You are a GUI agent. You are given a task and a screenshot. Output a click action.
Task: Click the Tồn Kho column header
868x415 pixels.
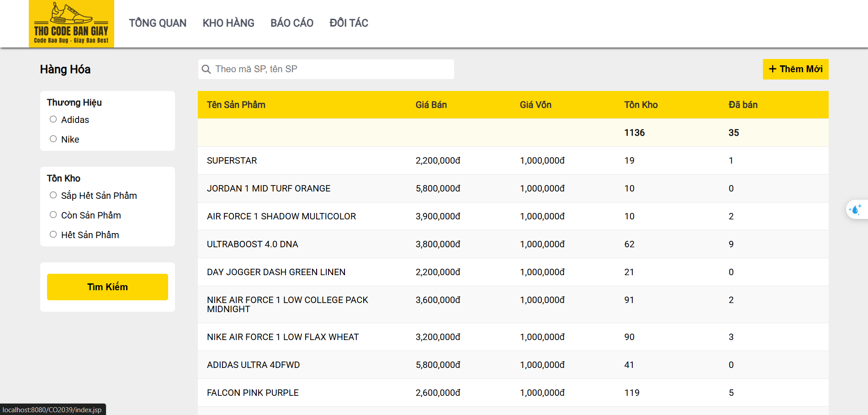coord(641,105)
